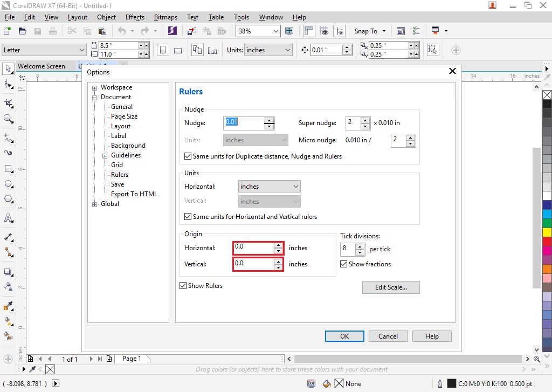Click the Origin Horizontal value field
The height and width of the screenshot is (392, 552).
[x=254, y=248]
